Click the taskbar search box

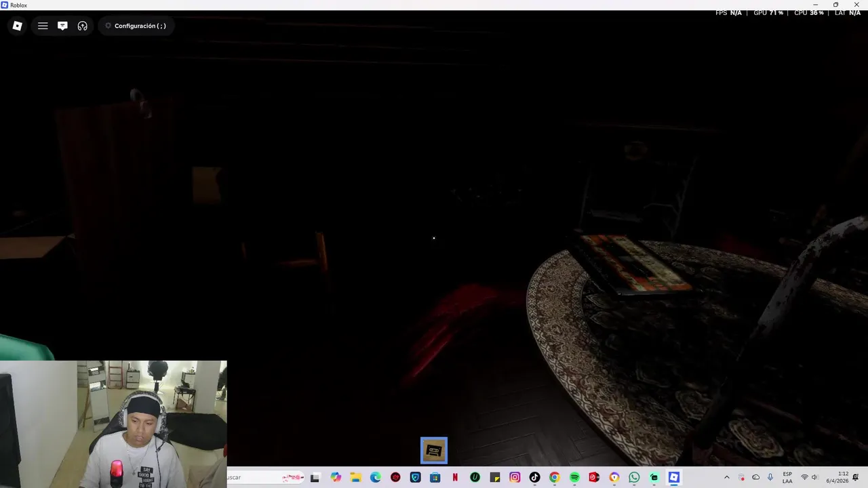pyautogui.click(x=264, y=478)
